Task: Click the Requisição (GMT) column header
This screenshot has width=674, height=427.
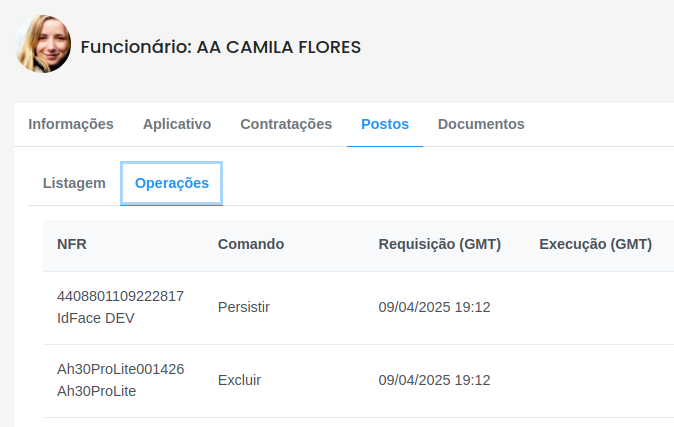Action: pyautogui.click(x=440, y=244)
